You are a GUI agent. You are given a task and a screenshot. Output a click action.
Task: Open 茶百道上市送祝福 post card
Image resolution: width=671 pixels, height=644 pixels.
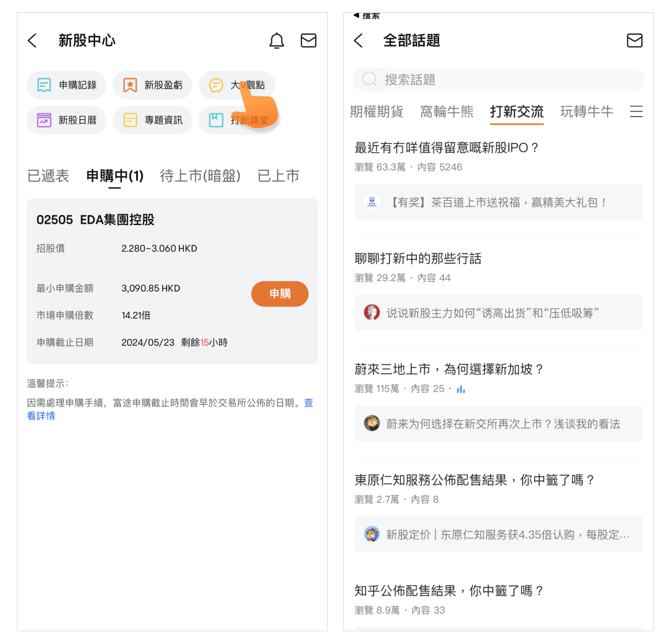click(498, 202)
